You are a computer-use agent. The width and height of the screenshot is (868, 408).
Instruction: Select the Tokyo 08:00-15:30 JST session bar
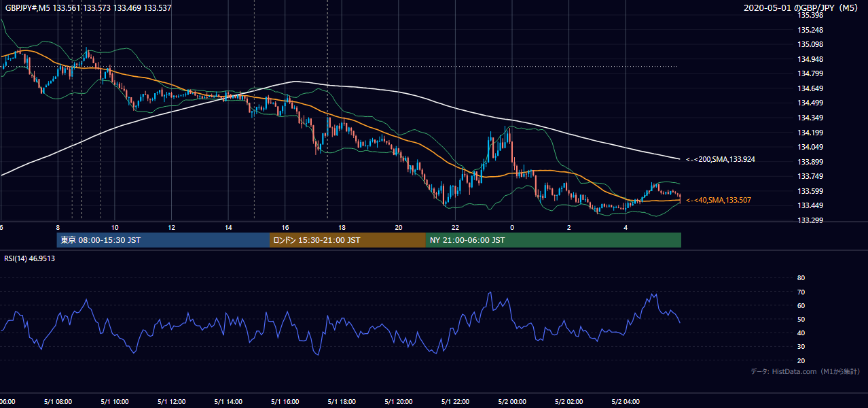(163, 240)
